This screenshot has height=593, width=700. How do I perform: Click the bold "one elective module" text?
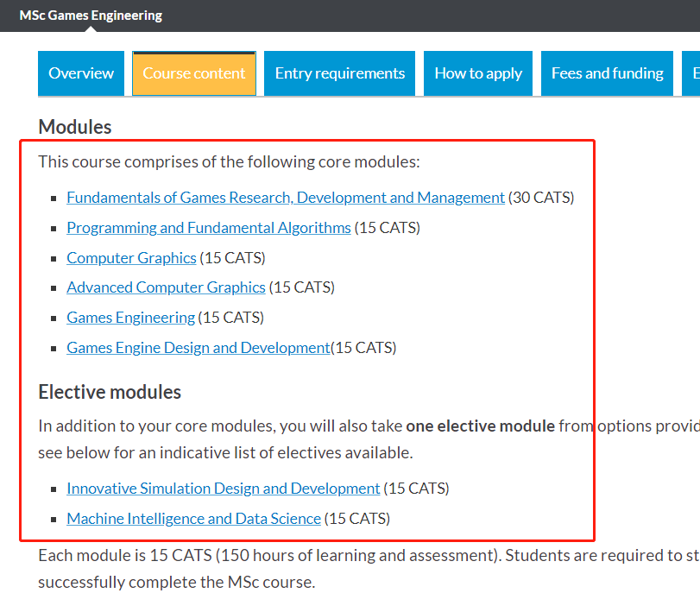coord(480,426)
